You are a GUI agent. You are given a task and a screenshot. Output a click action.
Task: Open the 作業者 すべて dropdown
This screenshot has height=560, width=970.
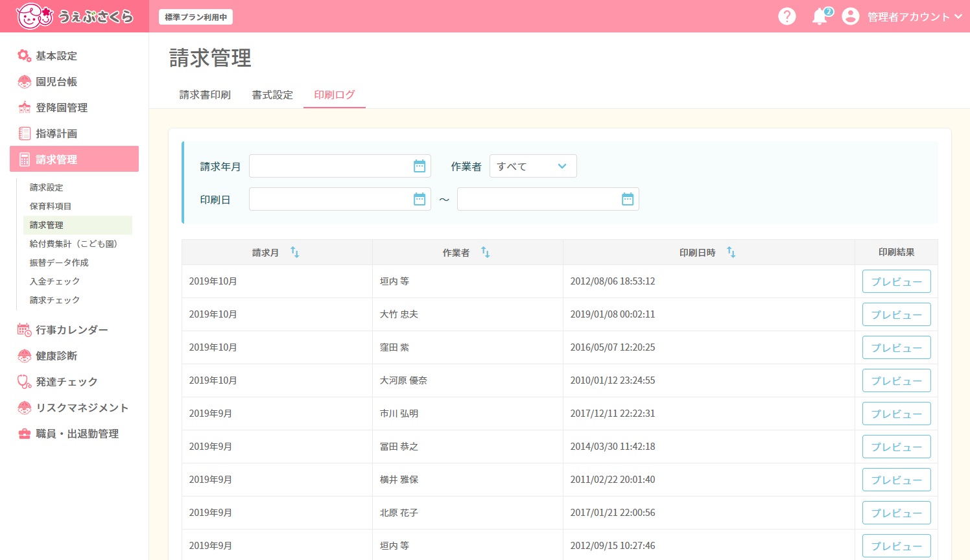tap(533, 166)
